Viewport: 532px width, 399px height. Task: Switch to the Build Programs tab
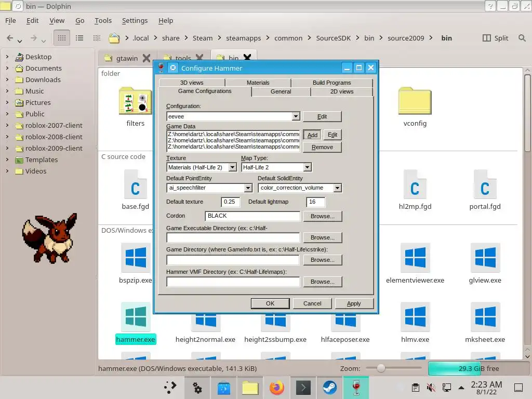pyautogui.click(x=332, y=83)
